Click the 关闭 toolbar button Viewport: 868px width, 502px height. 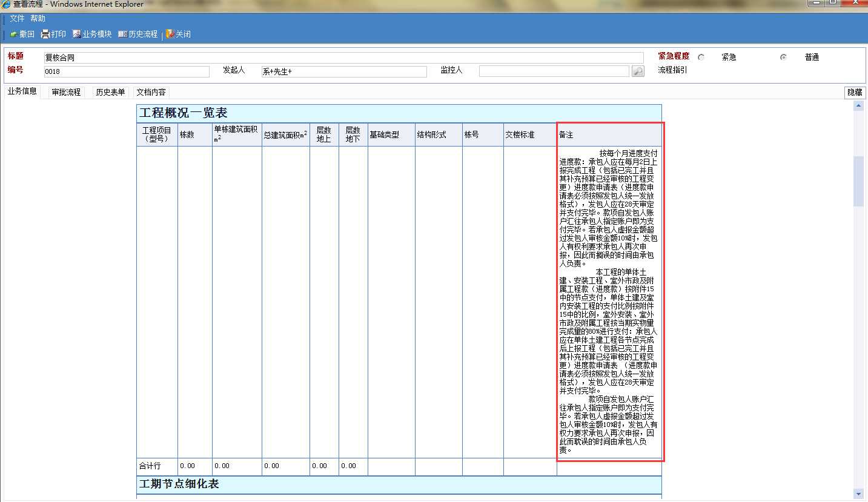[178, 35]
